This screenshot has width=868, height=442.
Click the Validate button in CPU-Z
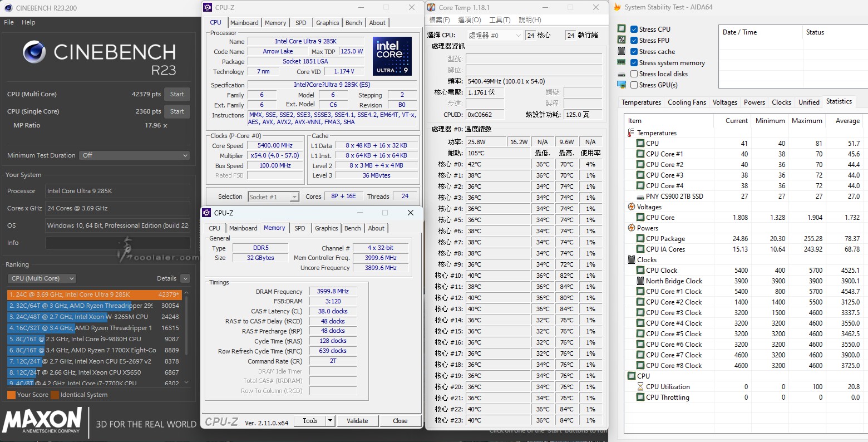[357, 421]
